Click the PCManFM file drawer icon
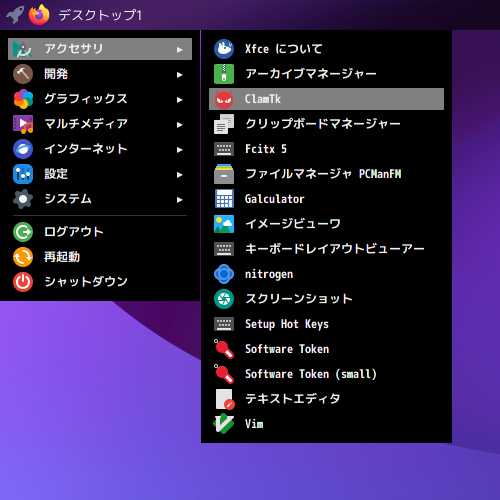The image size is (500, 500). click(x=224, y=174)
